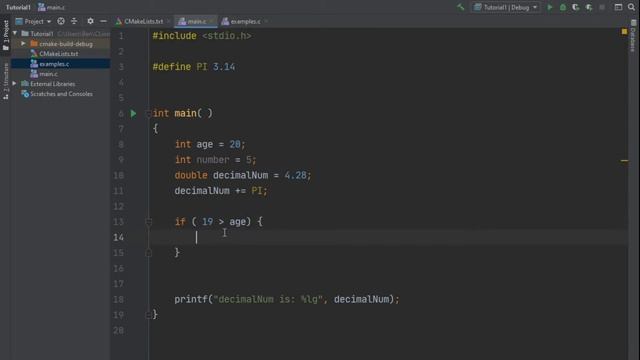Collapse all items in Project panel

[x=74, y=21]
